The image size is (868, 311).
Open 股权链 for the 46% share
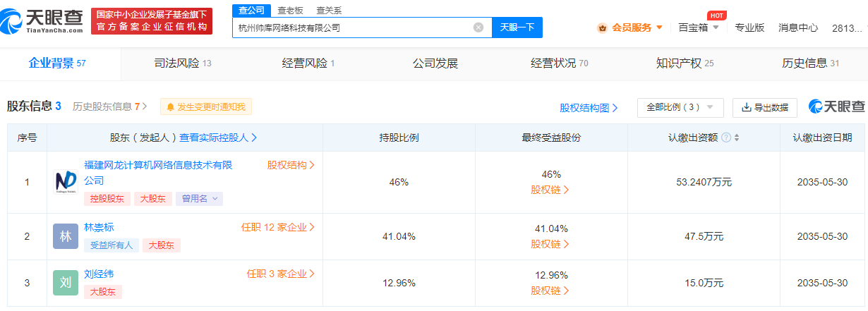click(550, 190)
